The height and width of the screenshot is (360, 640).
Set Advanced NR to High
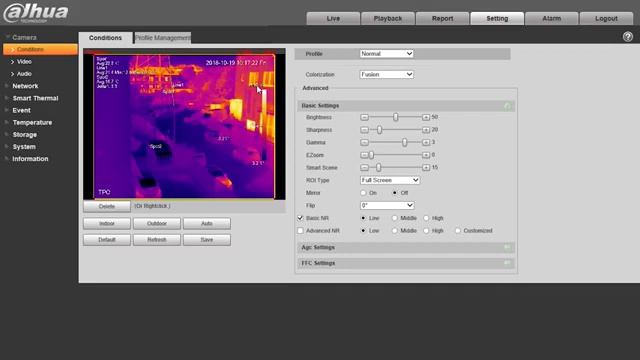tap(426, 231)
